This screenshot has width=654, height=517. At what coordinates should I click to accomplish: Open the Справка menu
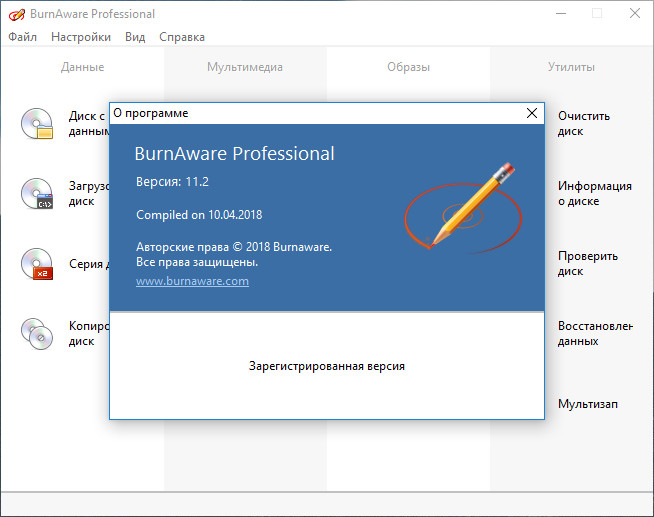pyautogui.click(x=181, y=37)
